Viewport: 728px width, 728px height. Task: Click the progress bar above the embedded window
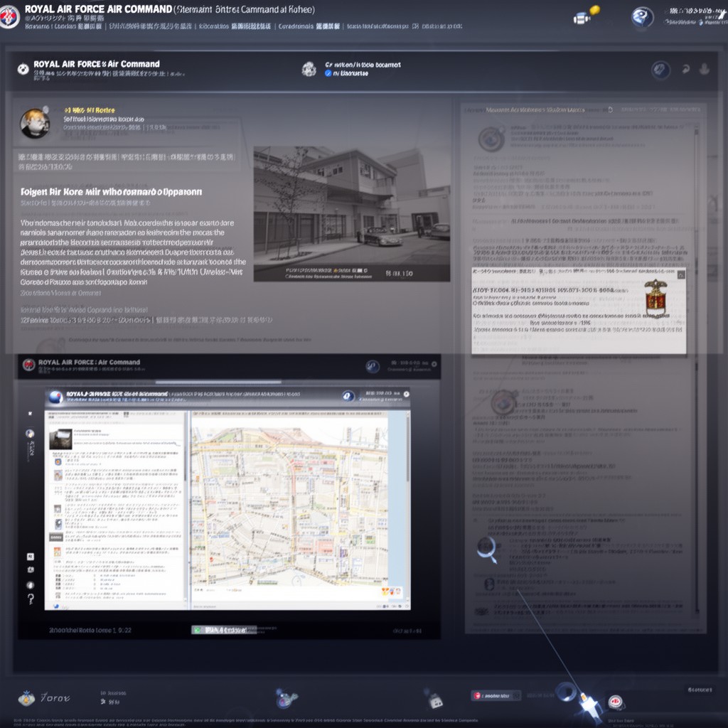click(x=218, y=382)
